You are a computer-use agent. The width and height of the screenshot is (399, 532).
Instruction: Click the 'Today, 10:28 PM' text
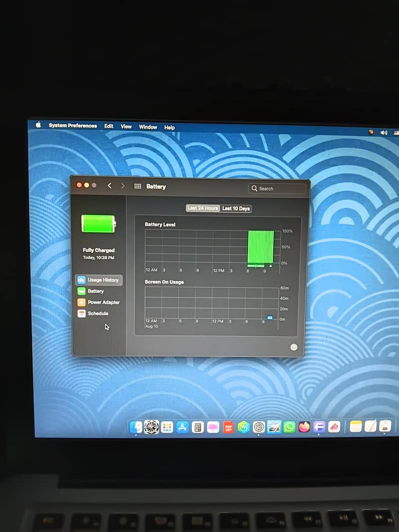(98, 258)
